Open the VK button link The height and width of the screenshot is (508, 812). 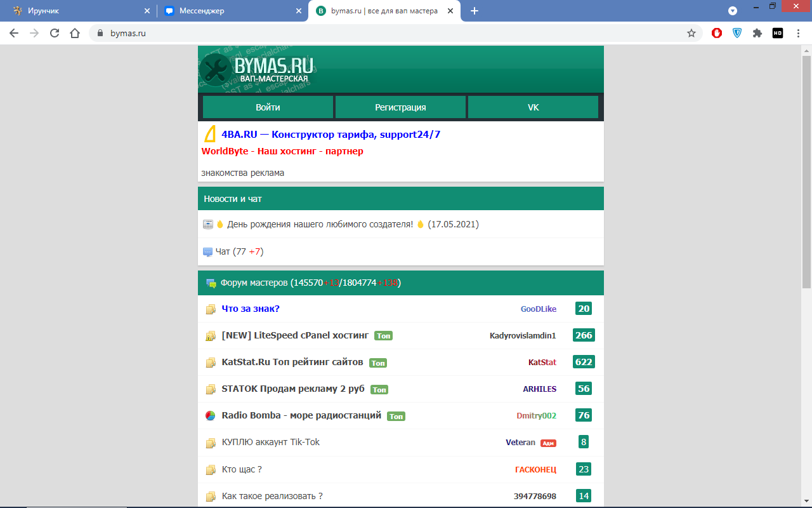click(533, 107)
